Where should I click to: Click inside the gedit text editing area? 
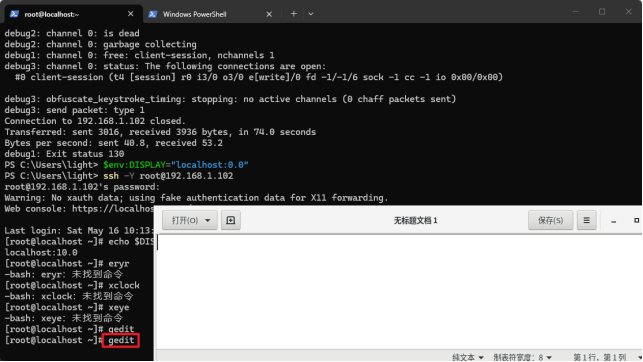(399, 292)
